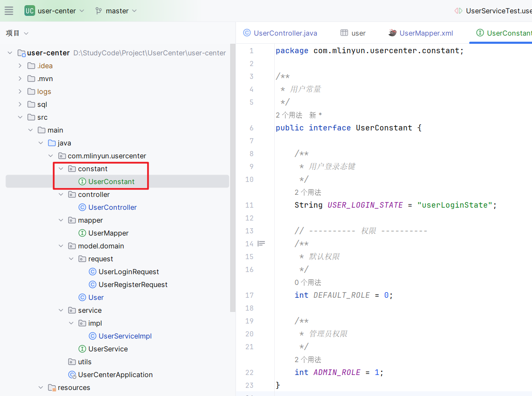This screenshot has height=396, width=532.
Task: Click the 0 个用法 hint above DEFAULT_ROLE
Action: point(308,282)
